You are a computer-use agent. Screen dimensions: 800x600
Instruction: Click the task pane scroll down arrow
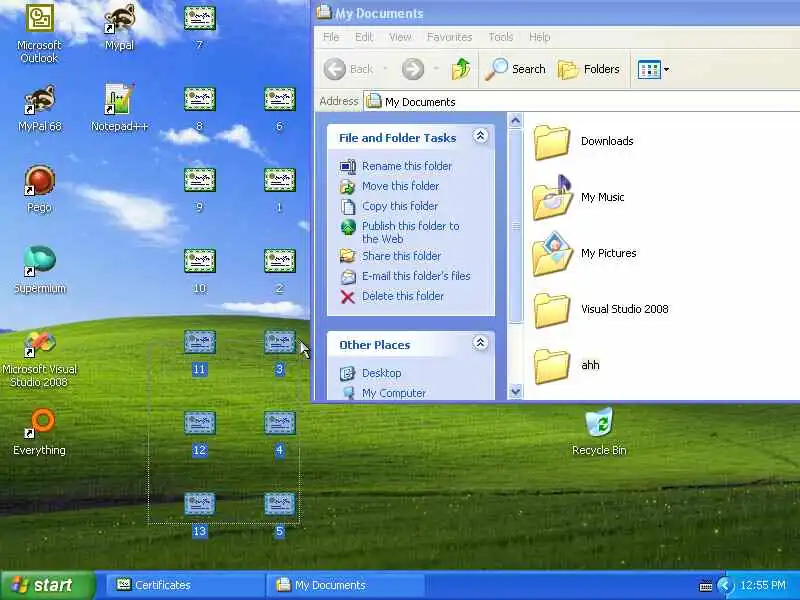click(x=515, y=392)
